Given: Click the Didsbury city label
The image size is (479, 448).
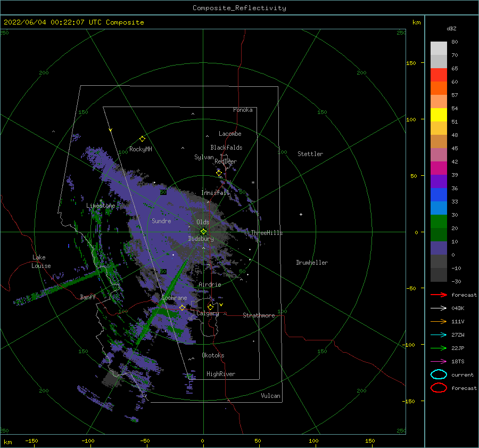Looking at the screenshot, I should [x=201, y=239].
